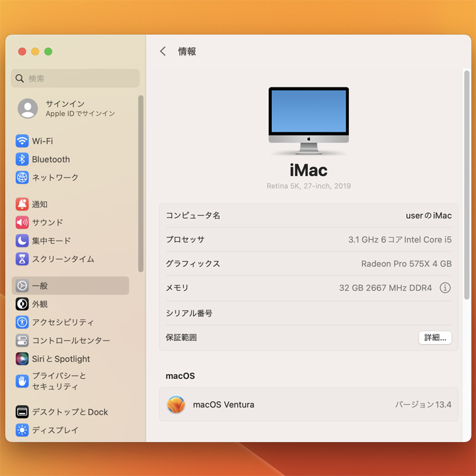Click the memory info circle icon

(445, 288)
